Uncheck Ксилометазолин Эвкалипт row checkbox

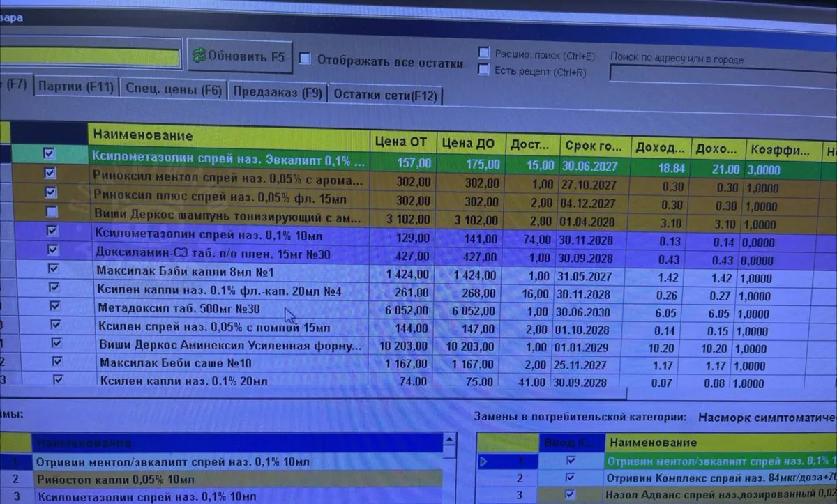50,153
